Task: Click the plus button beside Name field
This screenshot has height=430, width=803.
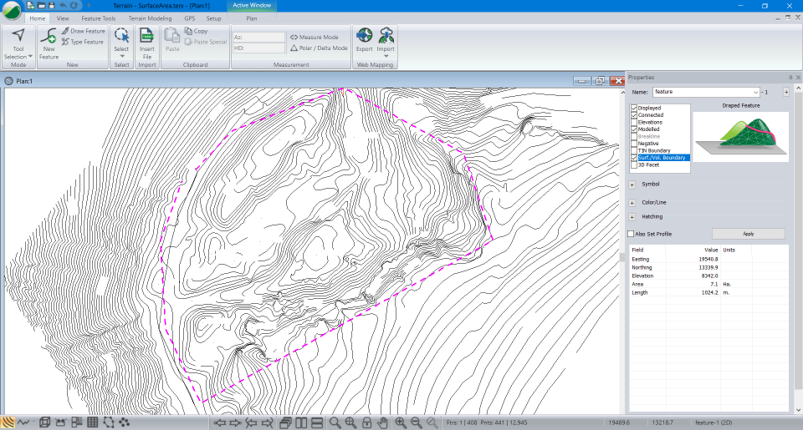Action: (x=786, y=92)
